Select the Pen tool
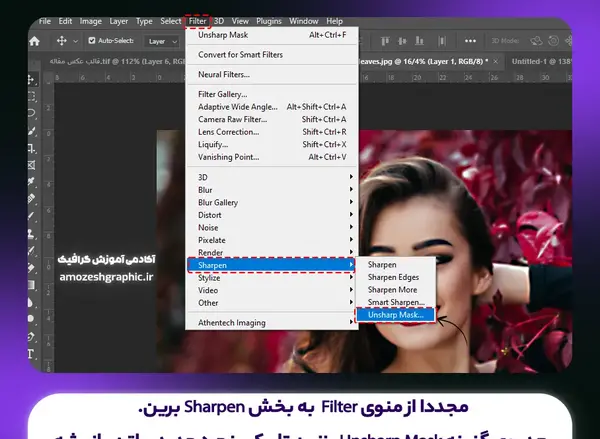Viewport: 600px width, 439px height. tap(31, 336)
